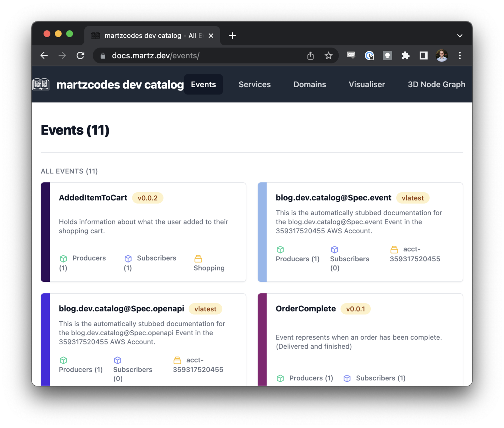The image size is (504, 428).
Task: Click OrderComplete Producers cube icon
Action: click(280, 378)
